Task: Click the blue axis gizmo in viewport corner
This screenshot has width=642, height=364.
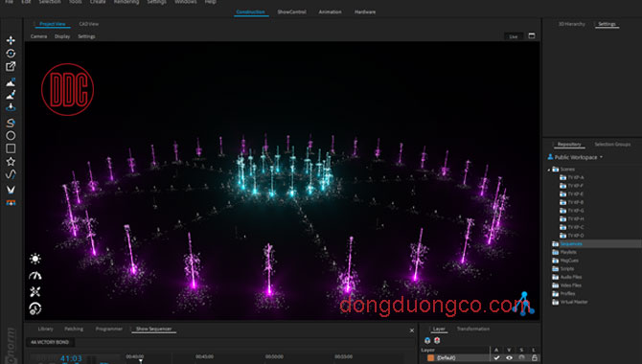Action: pyautogui.click(x=524, y=303)
